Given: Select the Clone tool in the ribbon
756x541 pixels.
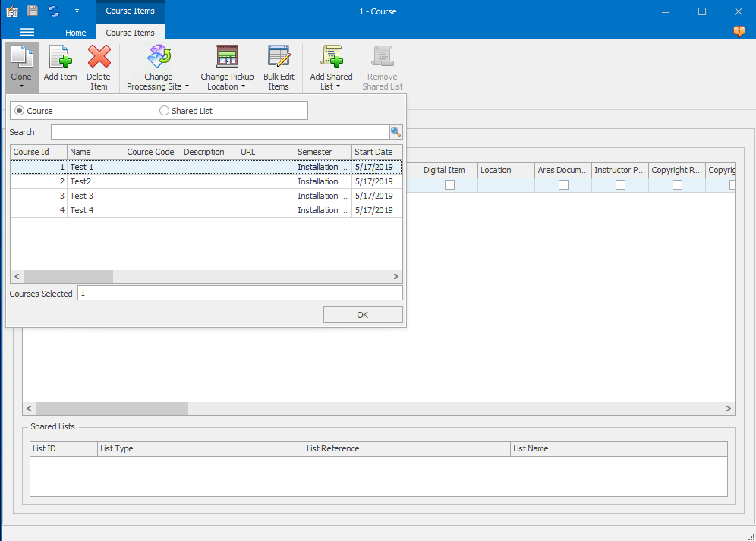Looking at the screenshot, I should 21,64.
